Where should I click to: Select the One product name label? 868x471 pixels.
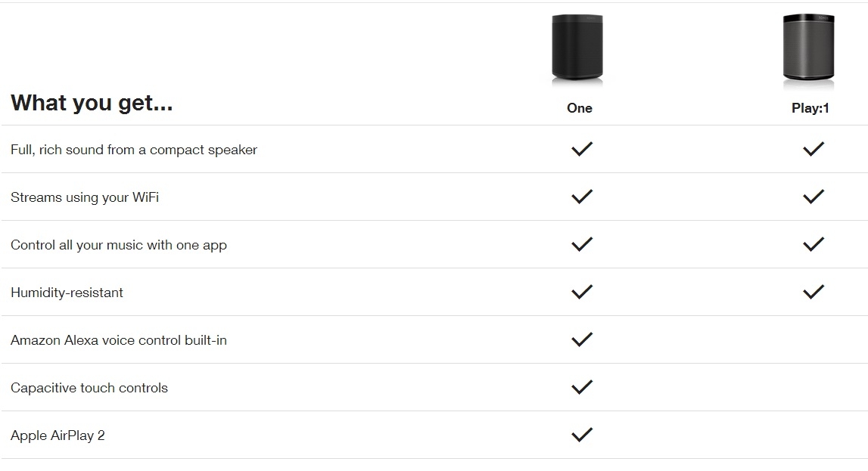pyautogui.click(x=580, y=108)
